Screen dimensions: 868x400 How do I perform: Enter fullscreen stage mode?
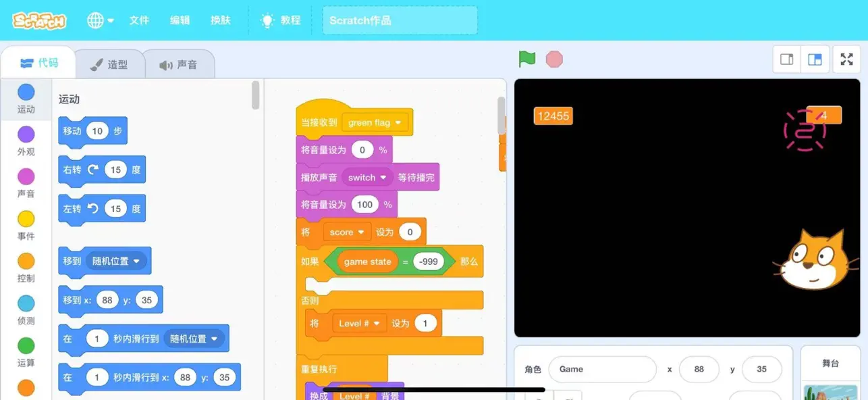coord(846,59)
